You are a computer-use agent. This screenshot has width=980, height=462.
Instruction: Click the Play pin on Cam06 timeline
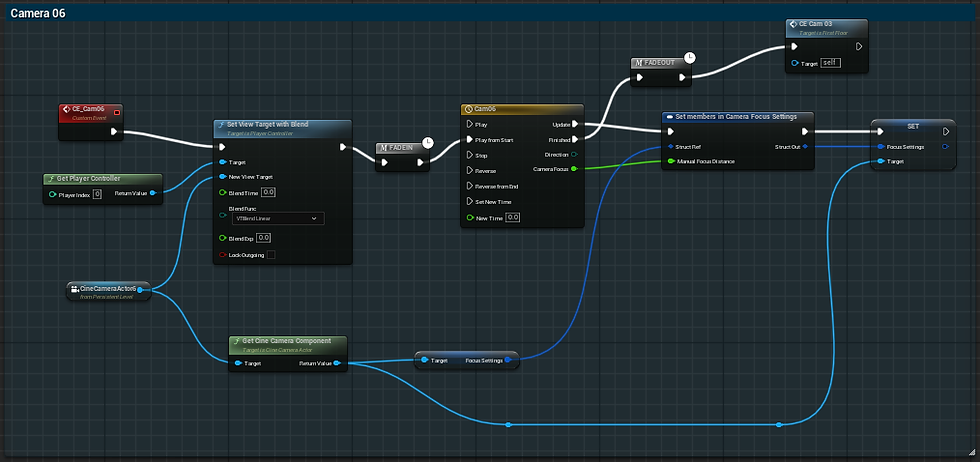click(471, 124)
